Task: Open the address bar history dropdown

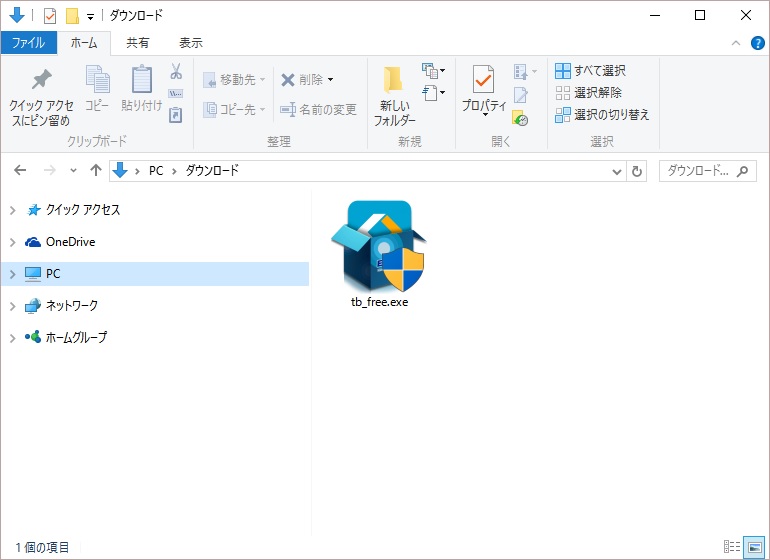Action: click(x=617, y=171)
